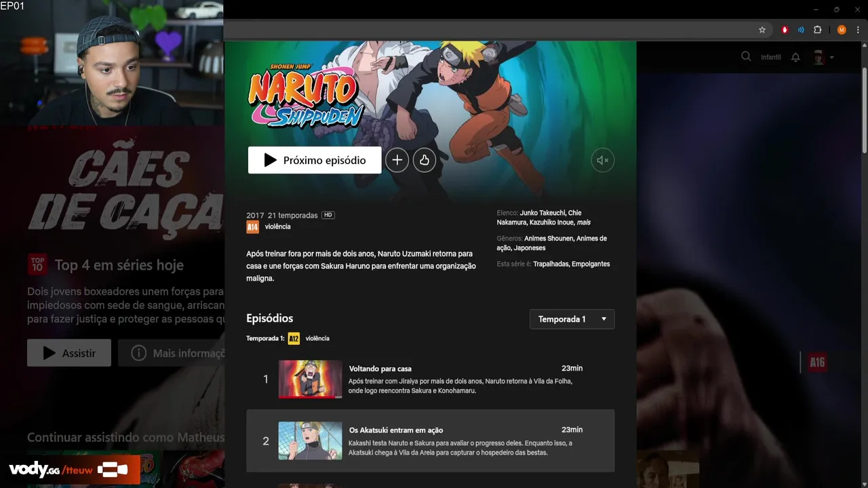868x488 pixels.
Task: Rate the show with thumbs up
Action: [425, 160]
